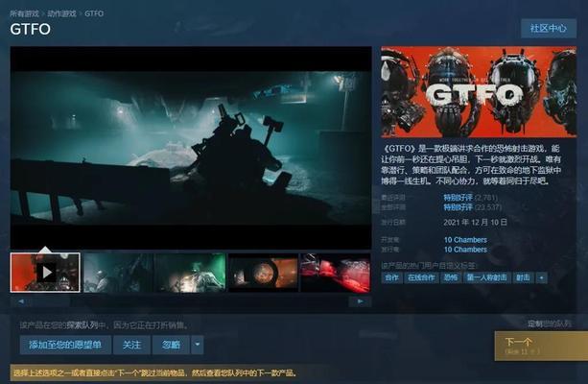Select the orange circular door screenshot thumbnail
588x384 pixels.
pyautogui.click(x=263, y=273)
